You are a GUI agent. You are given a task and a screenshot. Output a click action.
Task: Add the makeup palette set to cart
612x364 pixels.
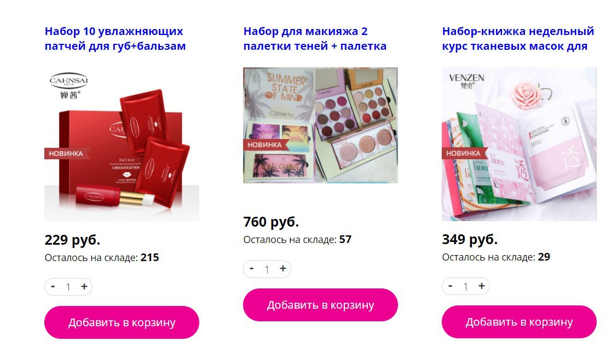320,305
